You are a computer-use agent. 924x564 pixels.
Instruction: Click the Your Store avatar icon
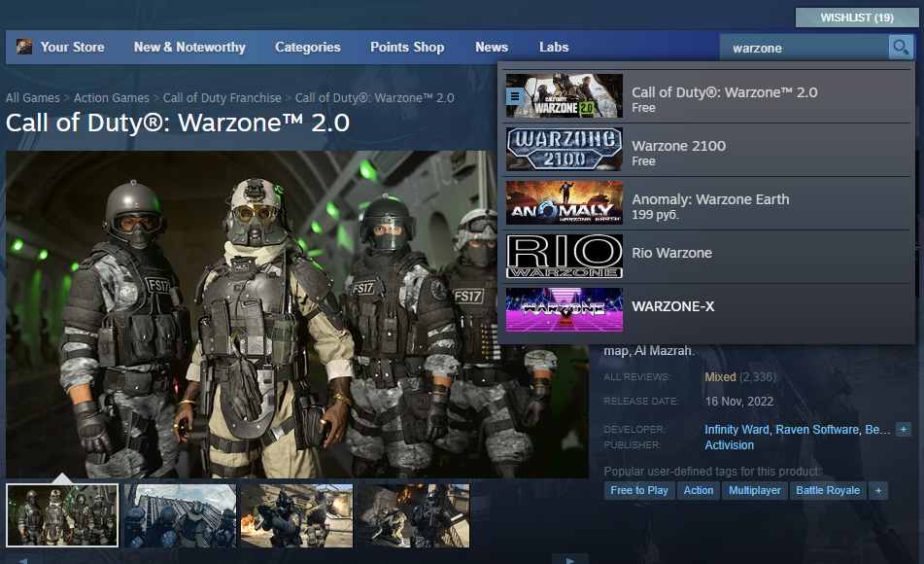tap(24, 47)
